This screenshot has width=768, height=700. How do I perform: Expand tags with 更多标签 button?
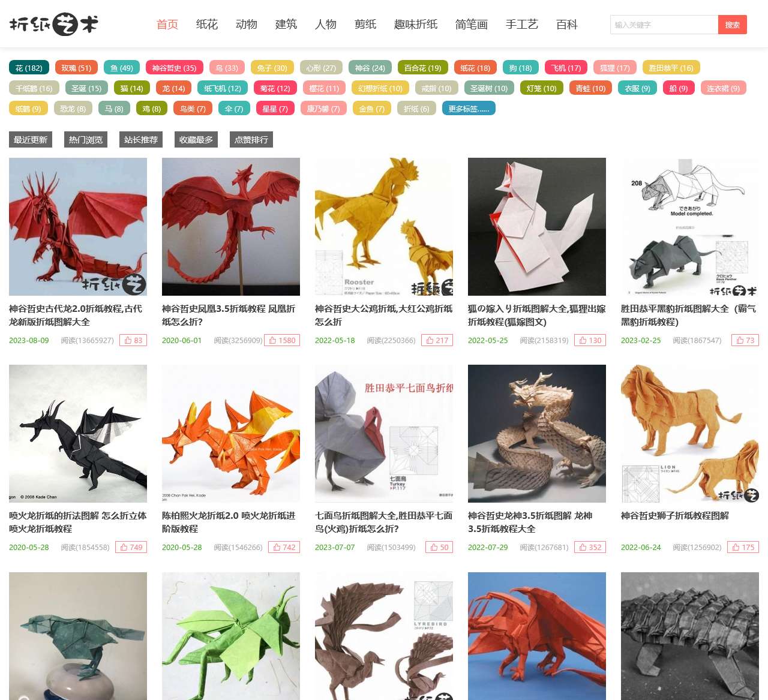[x=469, y=109]
